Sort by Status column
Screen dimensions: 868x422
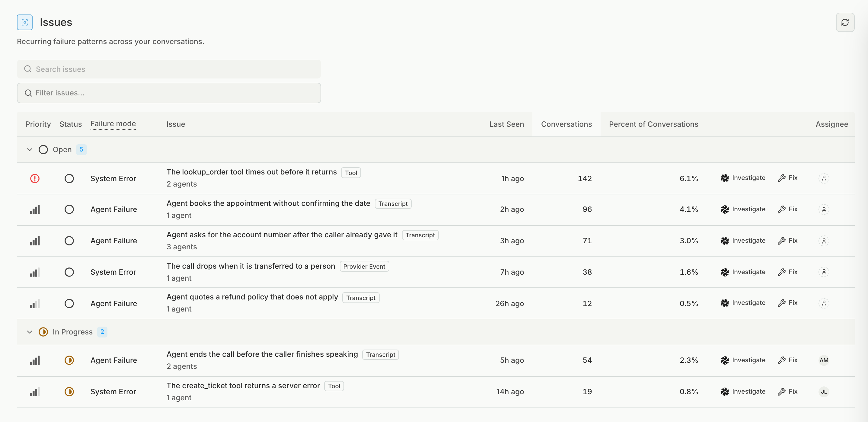(70, 124)
